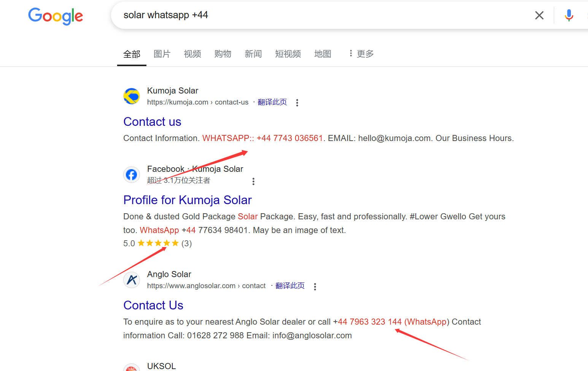The image size is (588, 371).
Task: Clear the search box text
Action: 539,15
